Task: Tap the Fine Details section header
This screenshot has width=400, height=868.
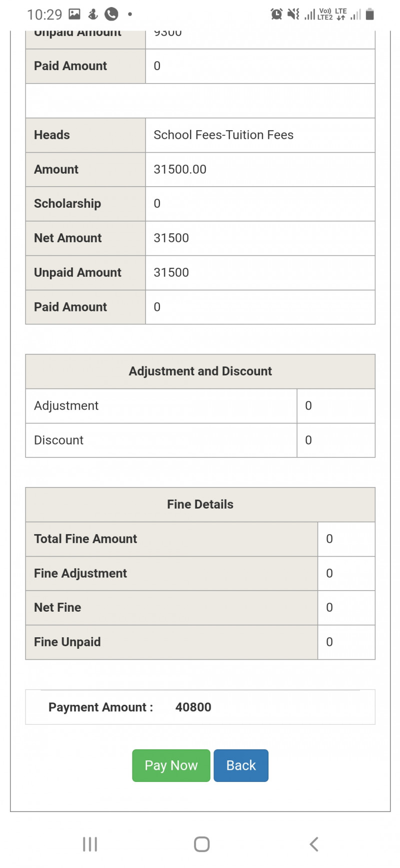Action: pyautogui.click(x=200, y=505)
